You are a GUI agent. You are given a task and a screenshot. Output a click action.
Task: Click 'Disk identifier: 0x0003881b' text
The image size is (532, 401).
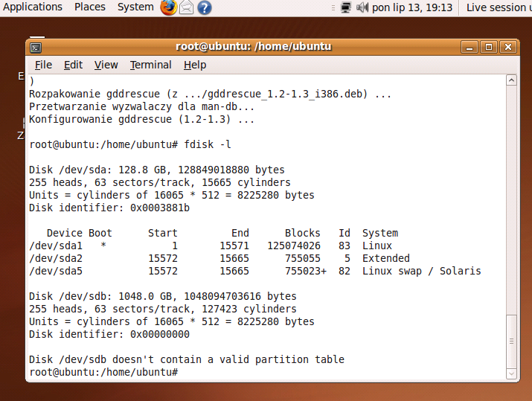[x=109, y=208]
